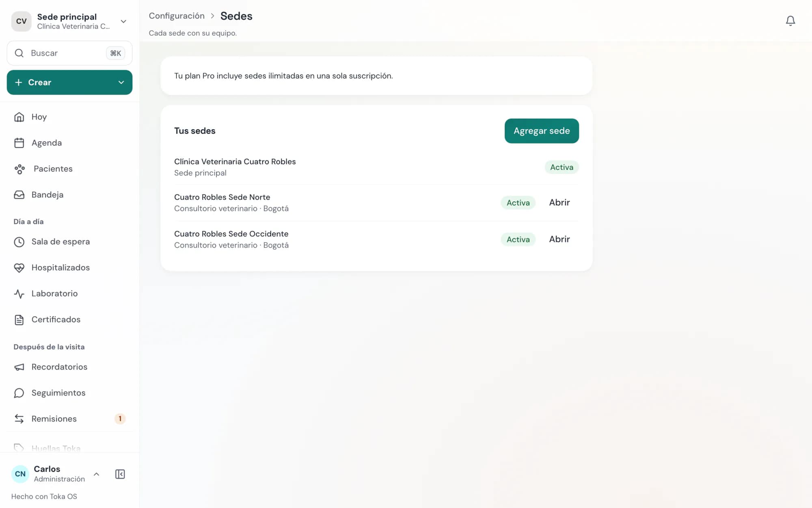The height and width of the screenshot is (508, 812).
Task: Click the Clínica Veterinaria Cuatro Robles row name
Action: pos(235,162)
